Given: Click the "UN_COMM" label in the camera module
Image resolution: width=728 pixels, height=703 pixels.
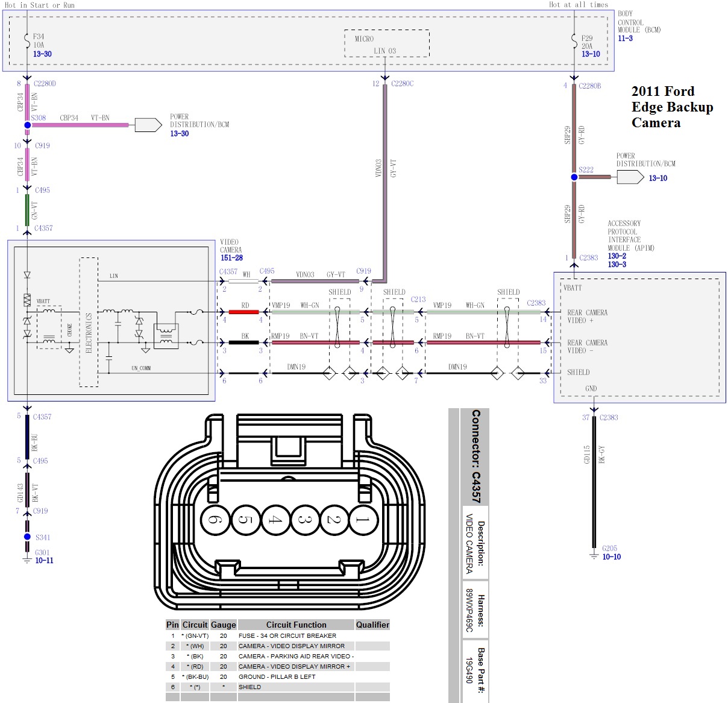Looking at the screenshot, I should coord(141,368).
